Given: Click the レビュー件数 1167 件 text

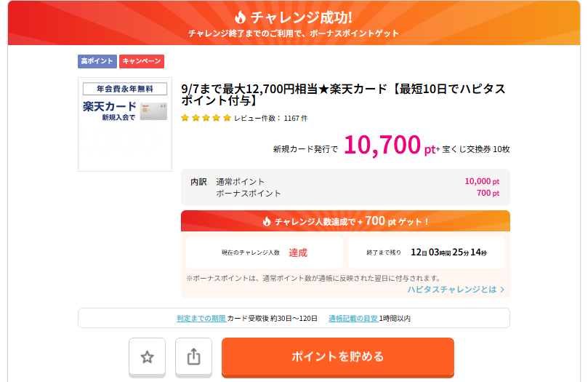Looking at the screenshot, I should (270, 118).
